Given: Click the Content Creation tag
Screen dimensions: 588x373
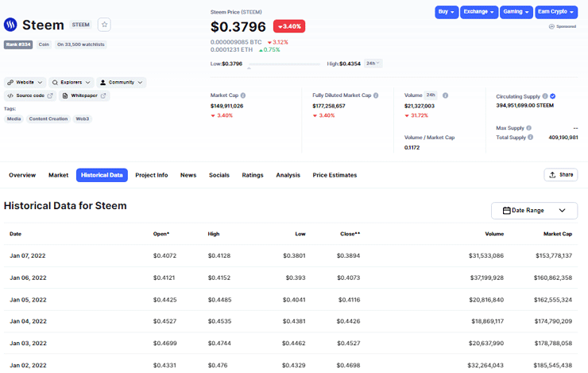Looking at the screenshot, I should point(48,119).
